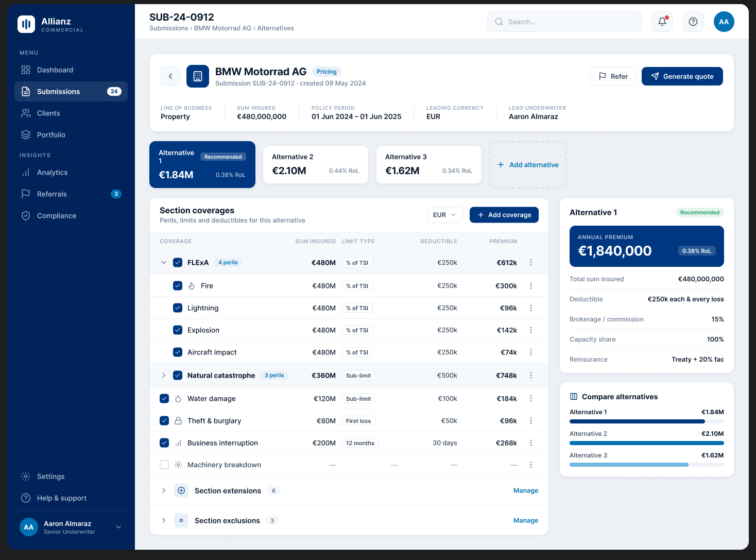Open row menu for Machinery breakdown
756x560 pixels.
click(531, 465)
